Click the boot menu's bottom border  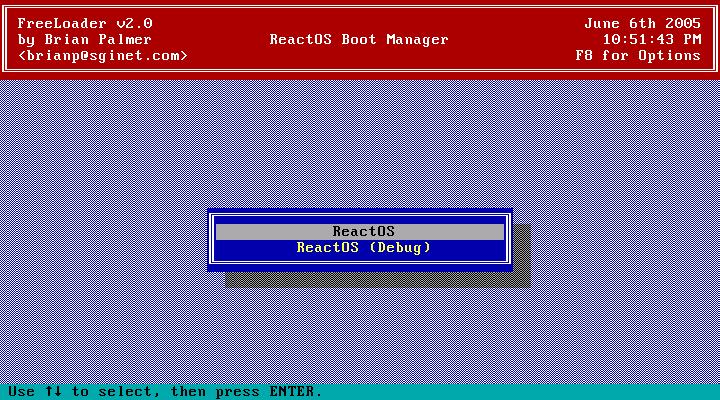pos(360,266)
